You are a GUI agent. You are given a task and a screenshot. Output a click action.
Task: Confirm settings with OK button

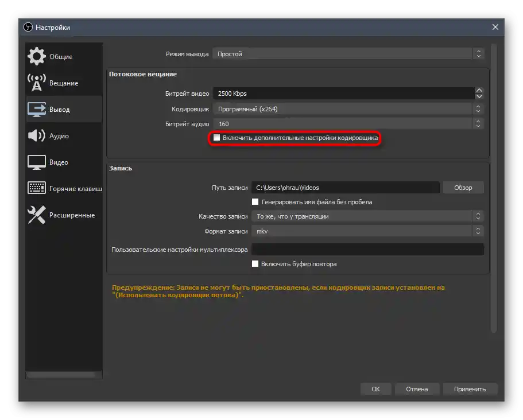tap(375, 389)
